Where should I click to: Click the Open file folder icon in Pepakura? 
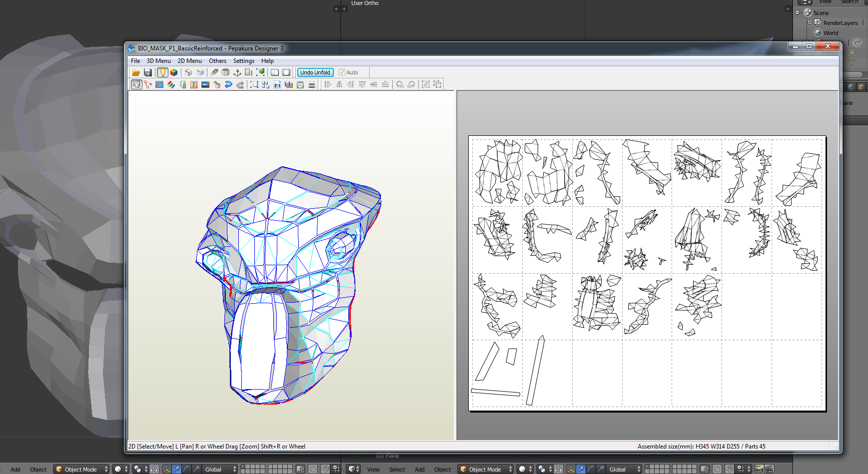(x=136, y=72)
